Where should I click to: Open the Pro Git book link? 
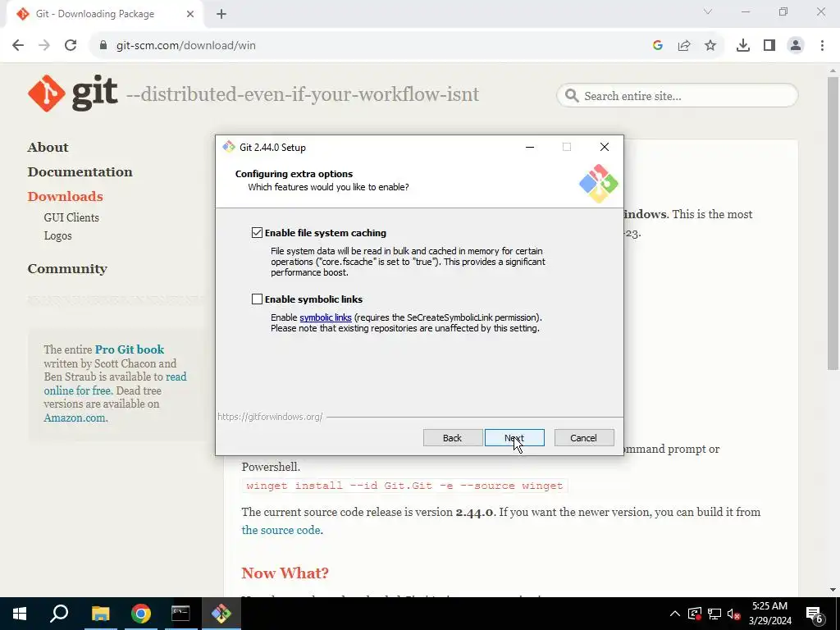pyautogui.click(x=130, y=349)
